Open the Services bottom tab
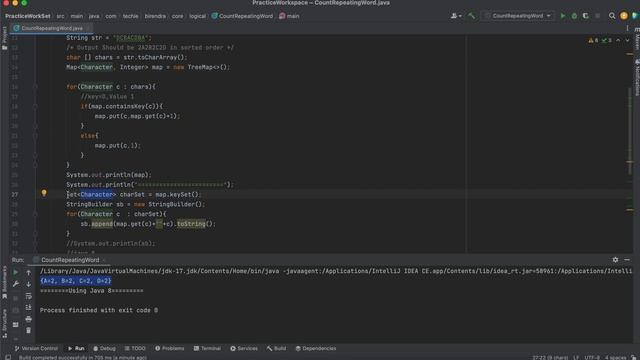The height and width of the screenshot is (360, 640). point(244,348)
